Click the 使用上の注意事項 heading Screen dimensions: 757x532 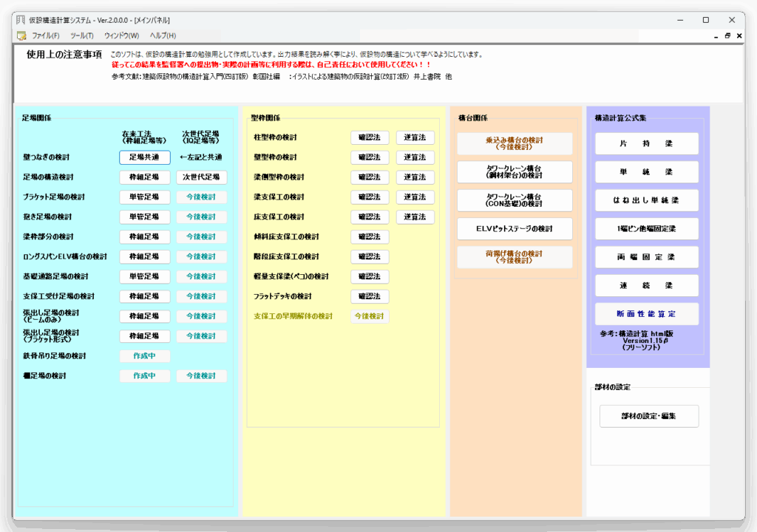pos(64,55)
